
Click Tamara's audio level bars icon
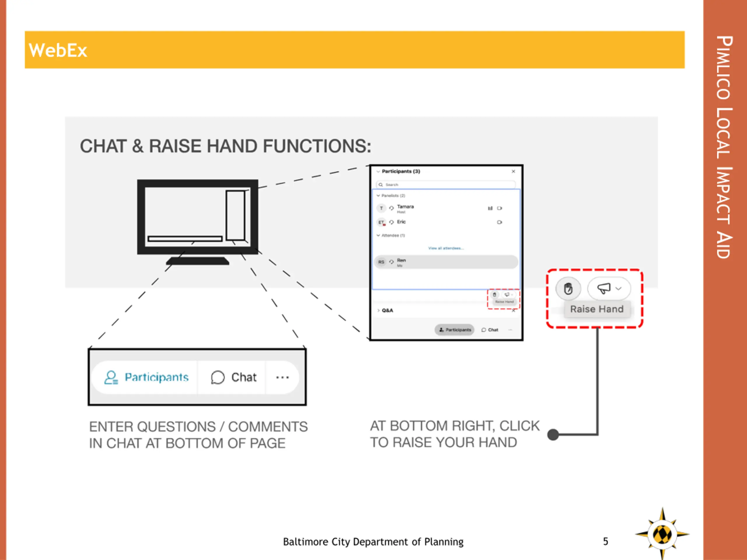click(490, 208)
